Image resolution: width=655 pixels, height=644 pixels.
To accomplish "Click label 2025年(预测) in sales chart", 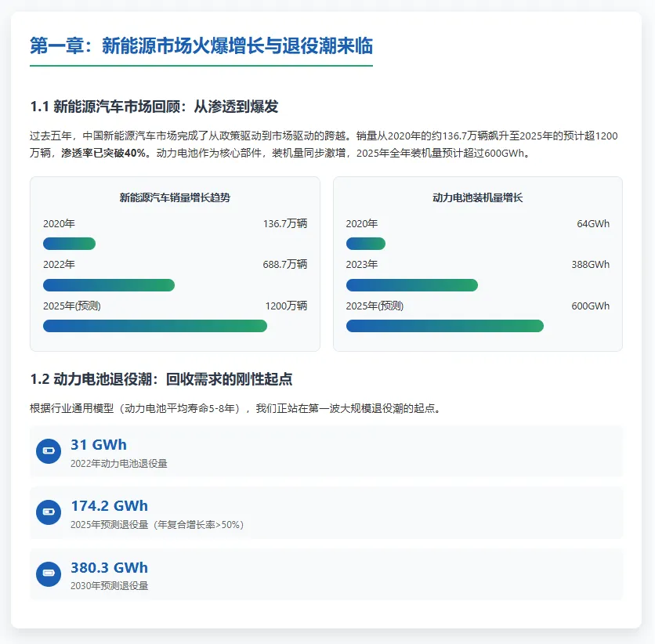I will point(72,306).
